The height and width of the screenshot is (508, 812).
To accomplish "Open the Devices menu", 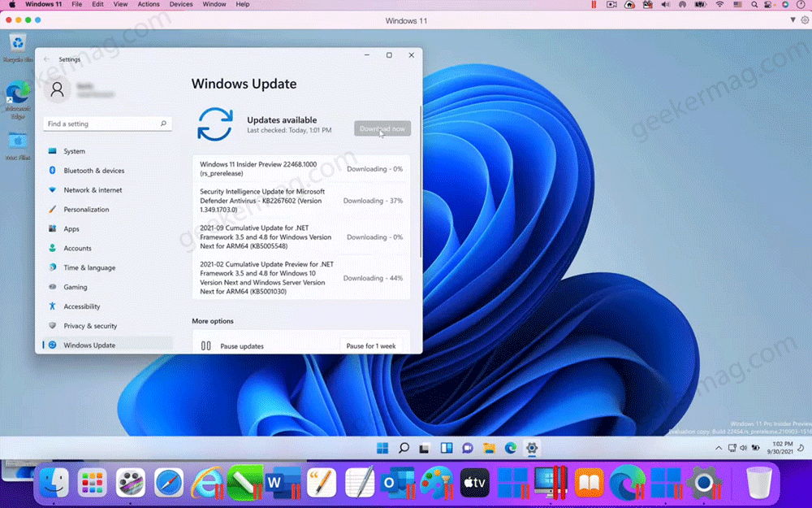I will [x=181, y=4].
